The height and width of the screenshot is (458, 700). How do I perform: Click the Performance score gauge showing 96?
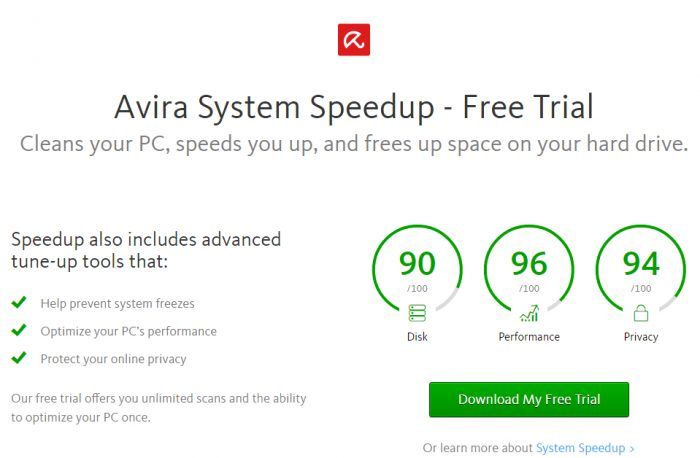pyautogui.click(x=529, y=270)
